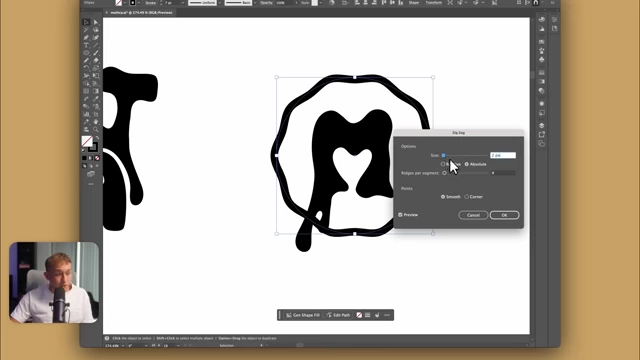Image resolution: width=640 pixels, height=360 pixels.
Task: Click the Size value input field
Action: click(x=503, y=155)
